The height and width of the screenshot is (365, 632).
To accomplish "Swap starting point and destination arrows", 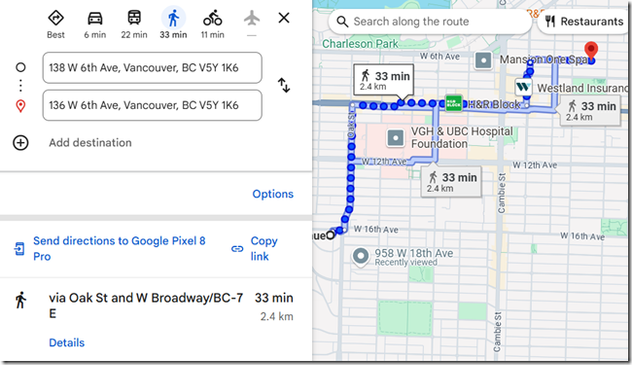I will point(284,85).
